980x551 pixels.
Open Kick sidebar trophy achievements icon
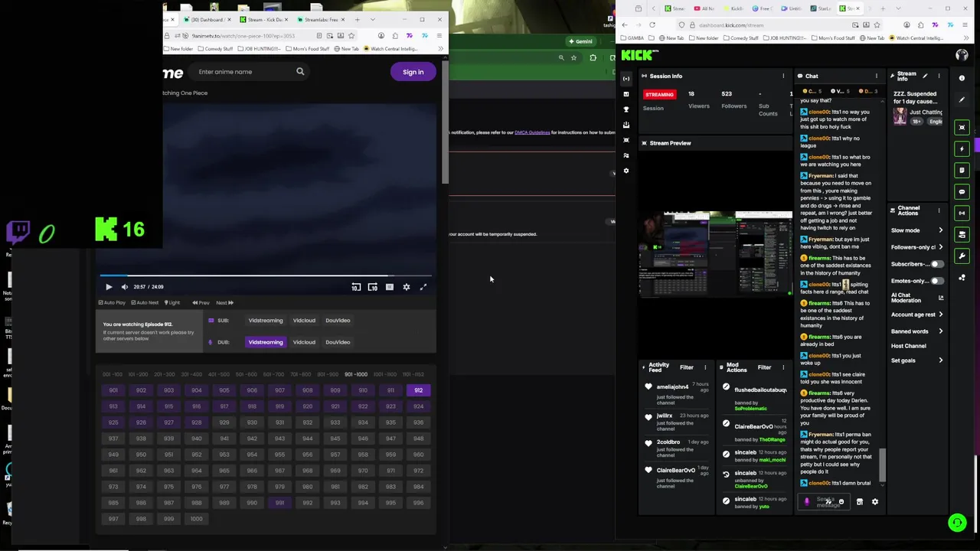click(626, 109)
